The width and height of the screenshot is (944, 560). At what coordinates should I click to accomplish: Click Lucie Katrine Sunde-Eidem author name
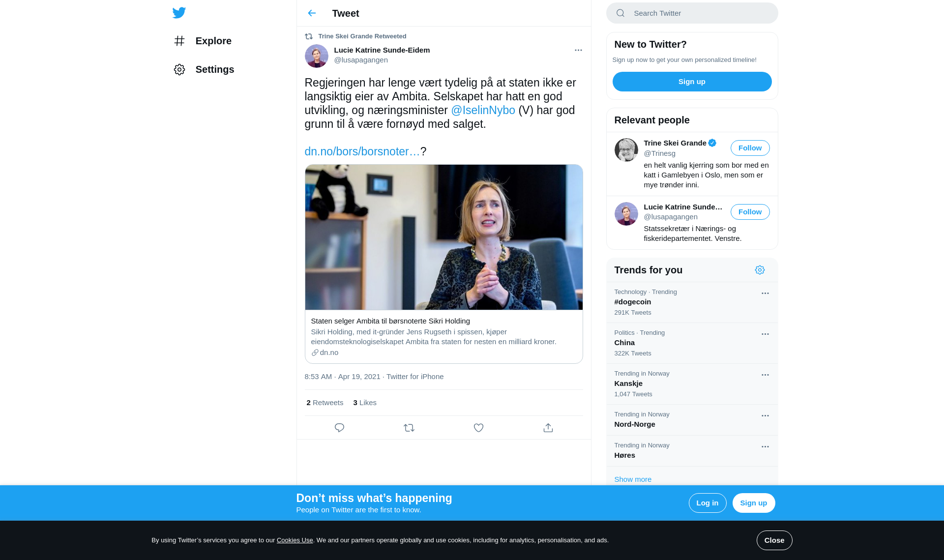tap(382, 50)
